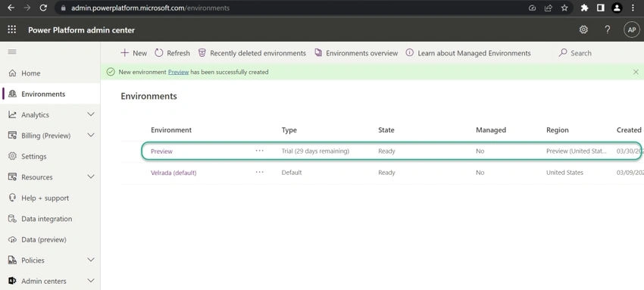Open the settings gear in header

(583, 30)
